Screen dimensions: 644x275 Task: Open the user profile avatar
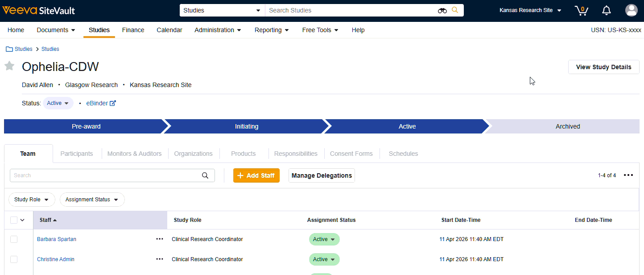631,10
